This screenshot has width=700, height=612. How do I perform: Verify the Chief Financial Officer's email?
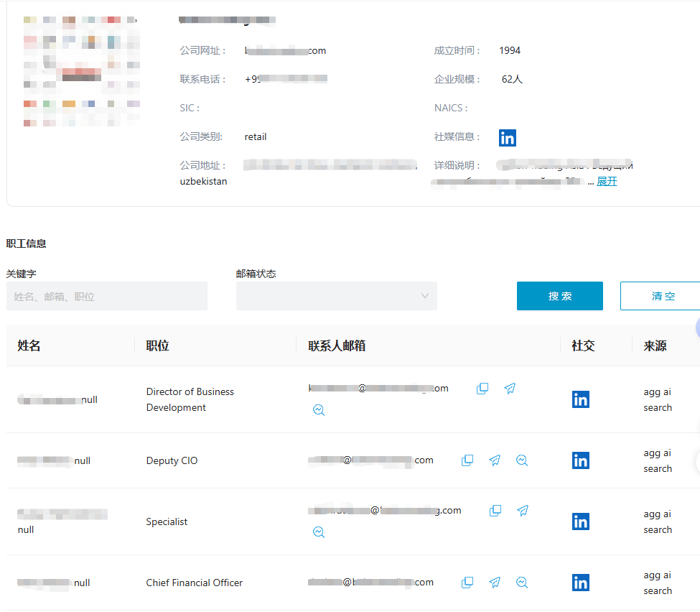pyautogui.click(x=522, y=583)
